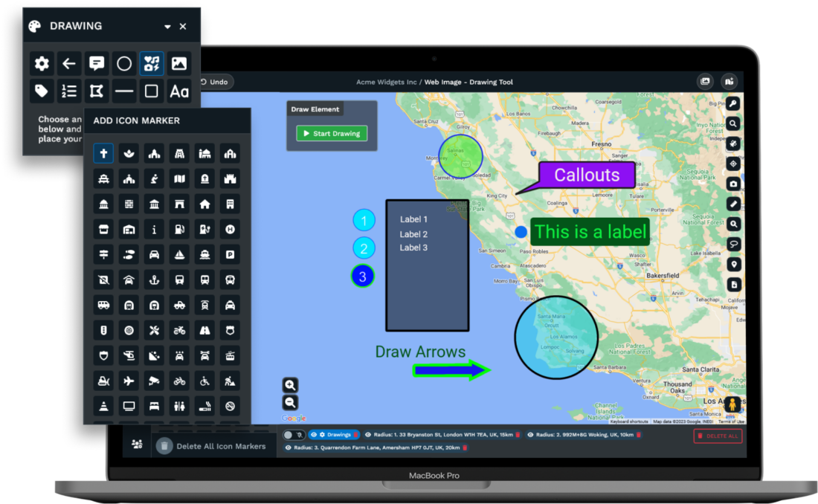This screenshot has height=504, width=818.
Task: Expand the Drawing panel dropdown caret
Action: pyautogui.click(x=167, y=27)
